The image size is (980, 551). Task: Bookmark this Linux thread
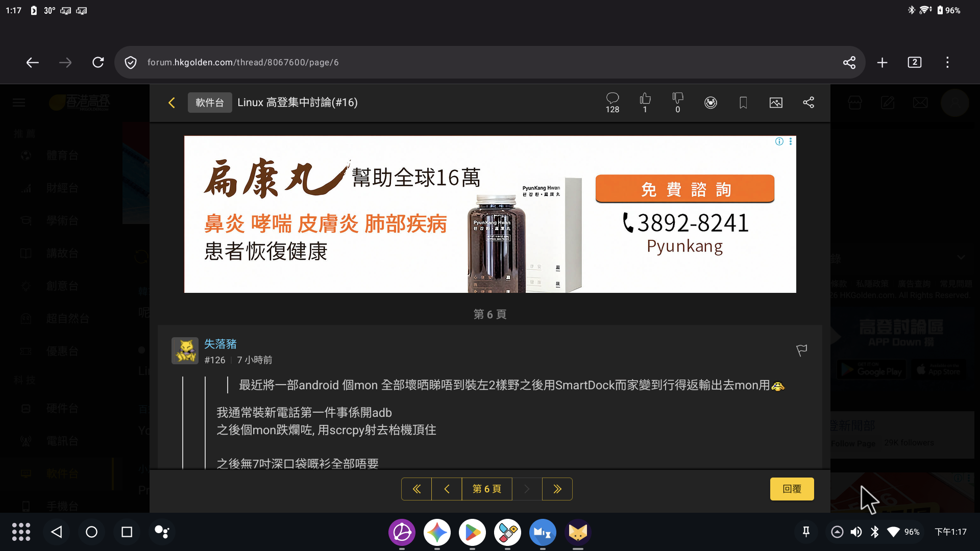(x=743, y=103)
